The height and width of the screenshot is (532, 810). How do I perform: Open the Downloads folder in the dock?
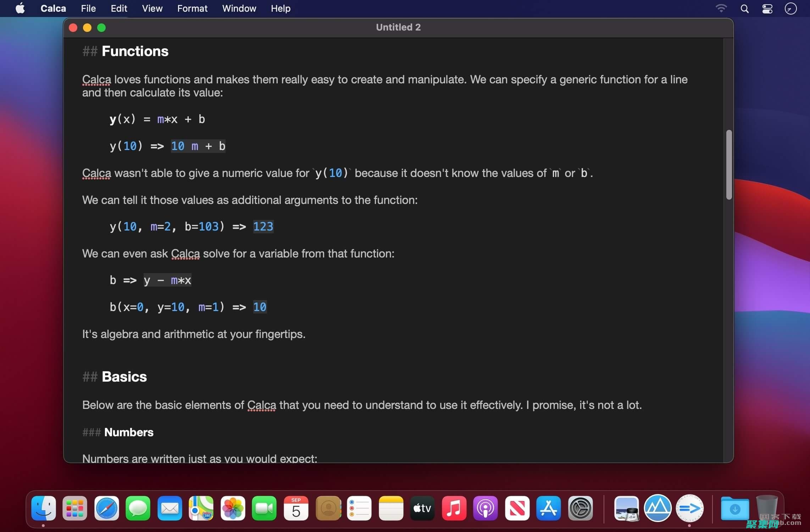point(735,508)
